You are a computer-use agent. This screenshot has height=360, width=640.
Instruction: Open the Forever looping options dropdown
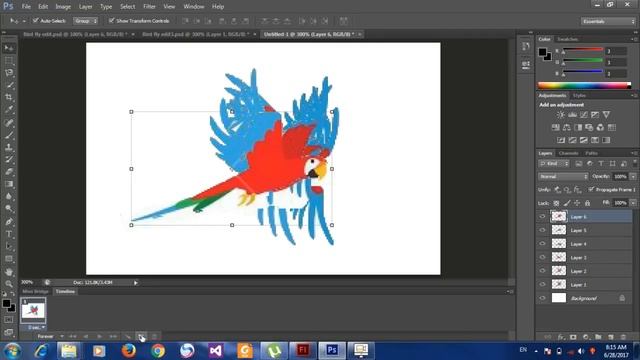point(50,336)
